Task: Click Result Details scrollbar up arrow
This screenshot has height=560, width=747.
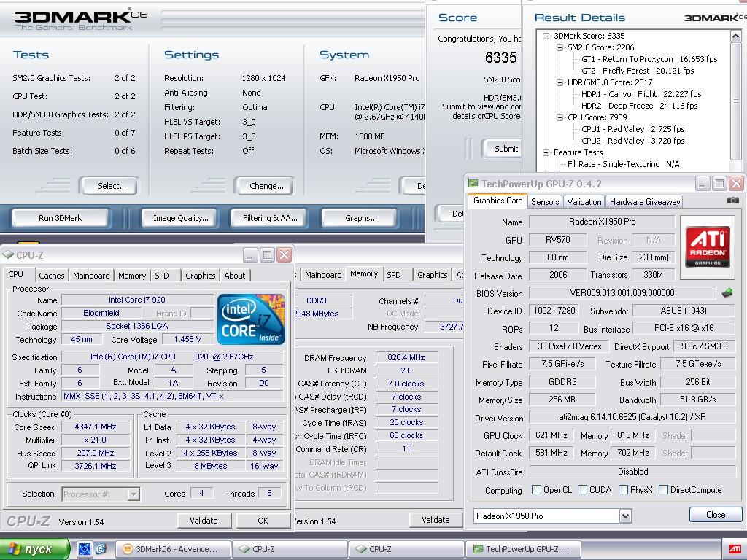Action: [735, 36]
